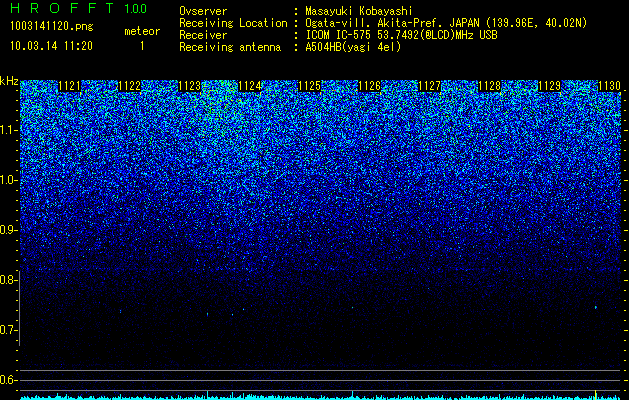
Task: Click the 1130 time marker
Action: coord(609,86)
